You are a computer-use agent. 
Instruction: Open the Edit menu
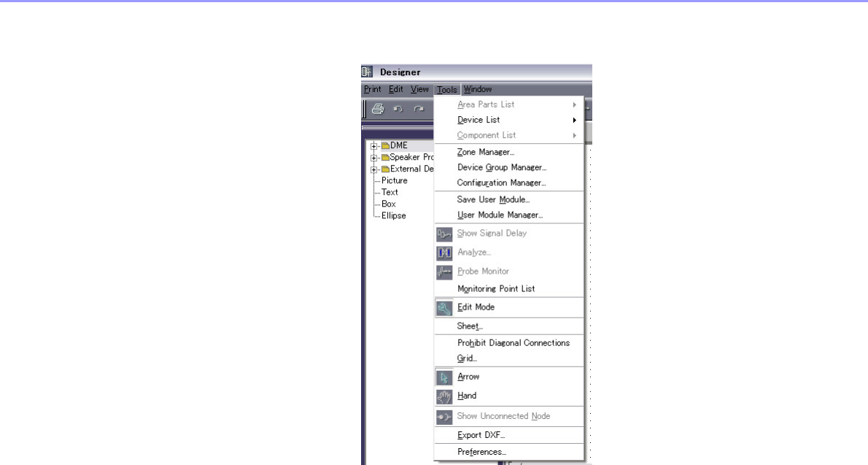coord(396,89)
